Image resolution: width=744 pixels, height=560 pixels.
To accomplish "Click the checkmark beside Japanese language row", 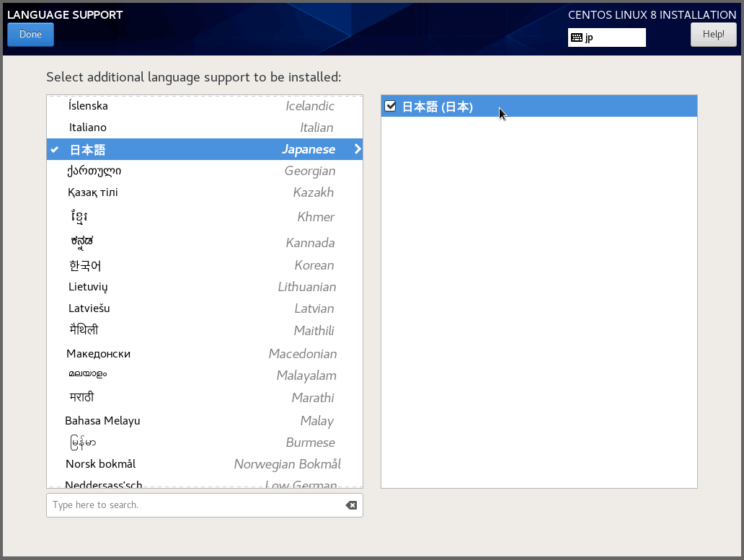I will (x=55, y=149).
